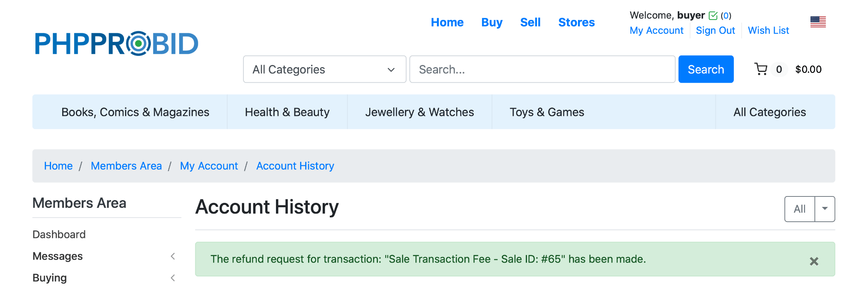868x286 pixels.
Task: Browse the Jewellery & Watches category
Action: (x=419, y=112)
